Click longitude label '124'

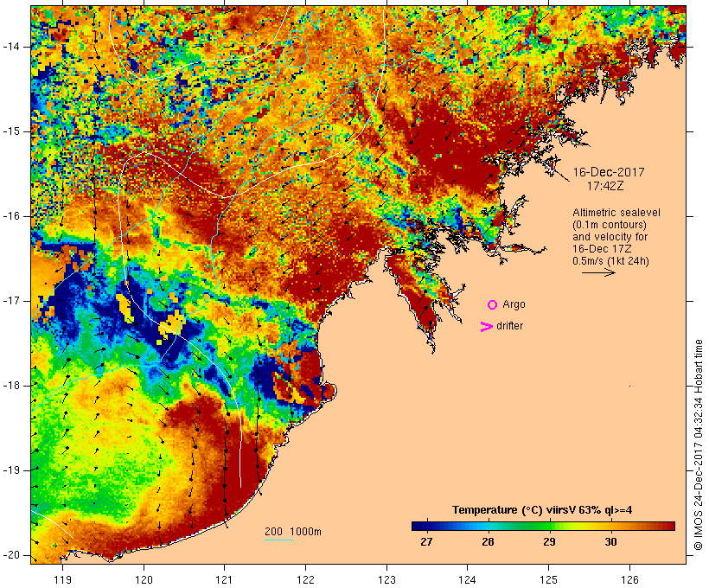point(468,579)
